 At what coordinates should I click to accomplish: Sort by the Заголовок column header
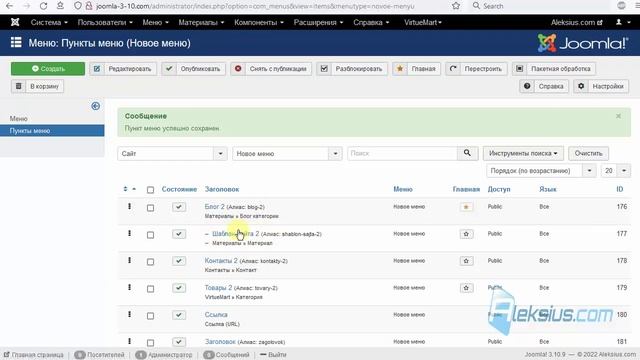[x=222, y=189]
